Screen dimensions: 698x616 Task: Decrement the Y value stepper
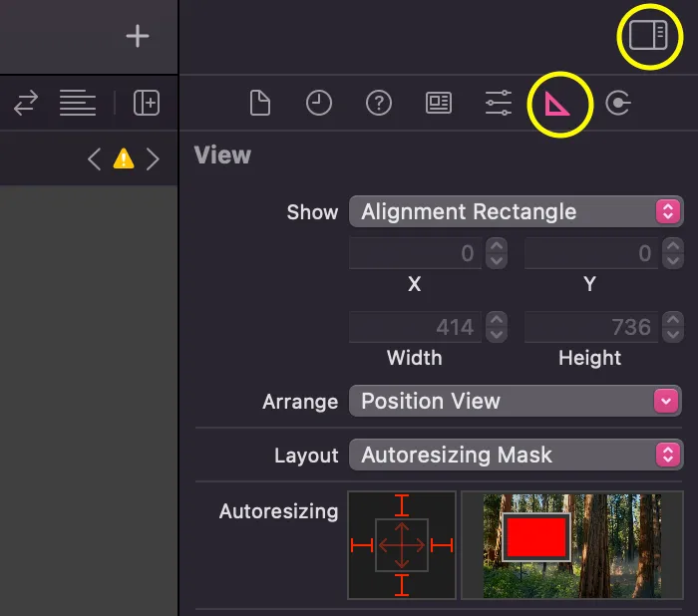point(673,261)
